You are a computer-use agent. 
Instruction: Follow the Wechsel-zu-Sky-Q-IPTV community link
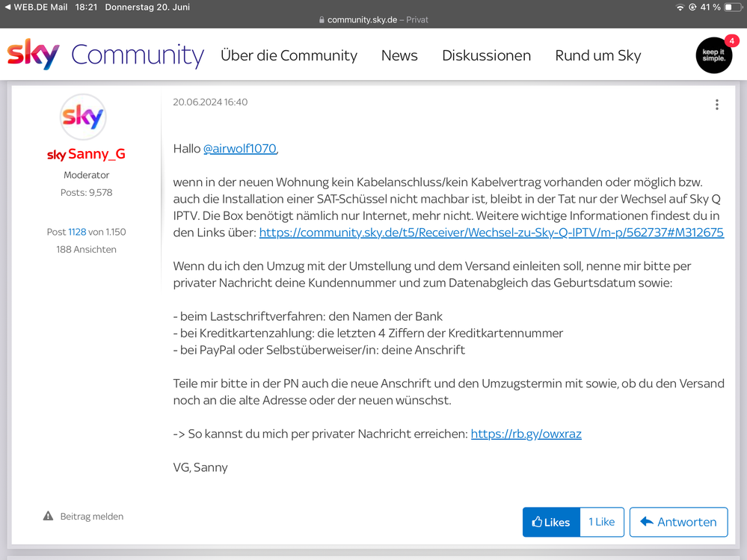(x=491, y=233)
